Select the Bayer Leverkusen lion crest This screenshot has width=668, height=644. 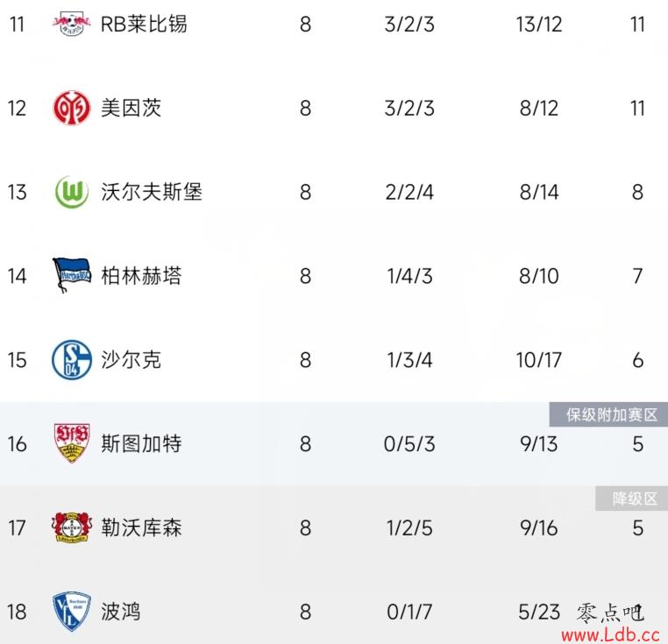(x=72, y=527)
